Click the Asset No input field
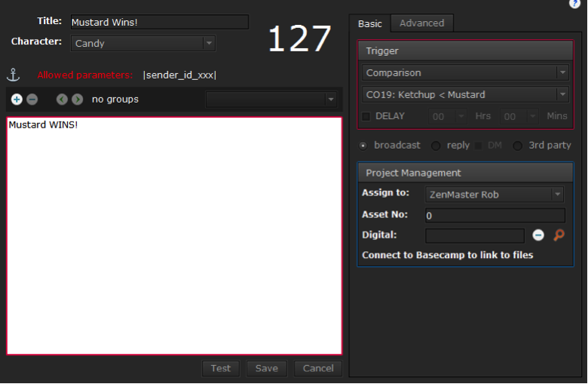588x384 pixels. point(495,216)
